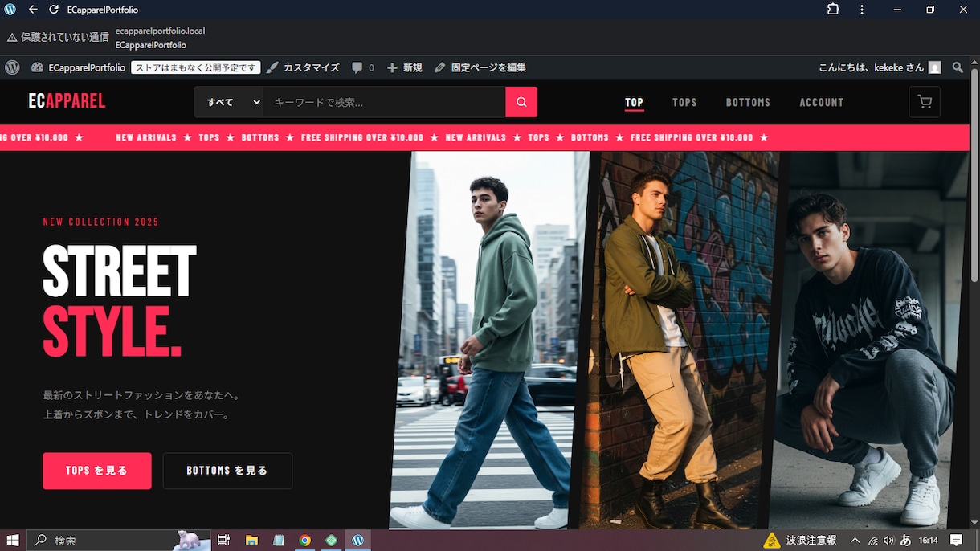Image resolution: width=980 pixels, height=551 pixels.
Task: Open the WordPress logo menu in admin bar
Action: [x=12, y=67]
